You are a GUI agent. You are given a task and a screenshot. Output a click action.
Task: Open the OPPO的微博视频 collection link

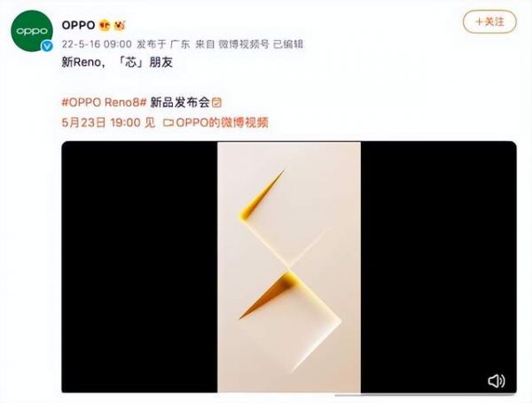(x=222, y=122)
